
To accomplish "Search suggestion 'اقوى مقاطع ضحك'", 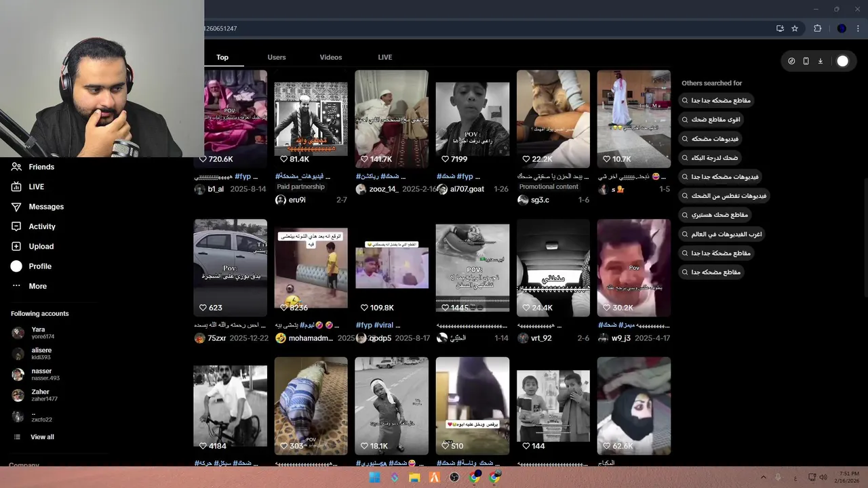I will coord(711,119).
